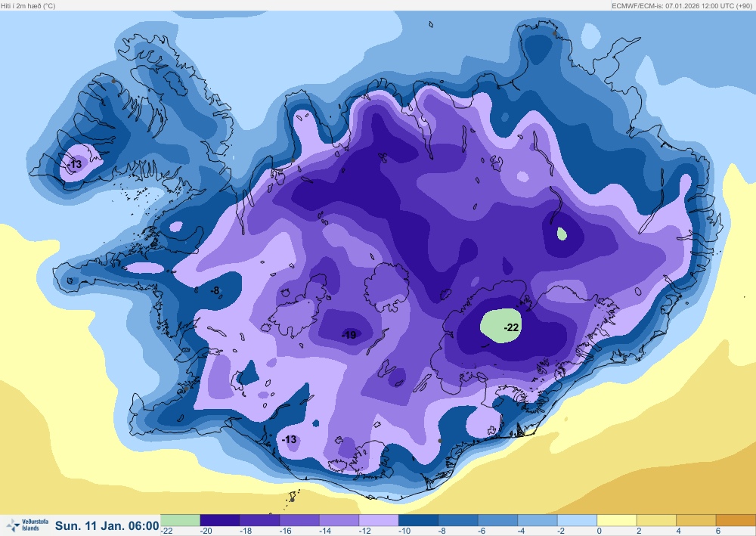Click the 'Sun. 11 Jan. 06:00' forecast time label
Viewport: 756px width, 536px height.
pos(107,526)
